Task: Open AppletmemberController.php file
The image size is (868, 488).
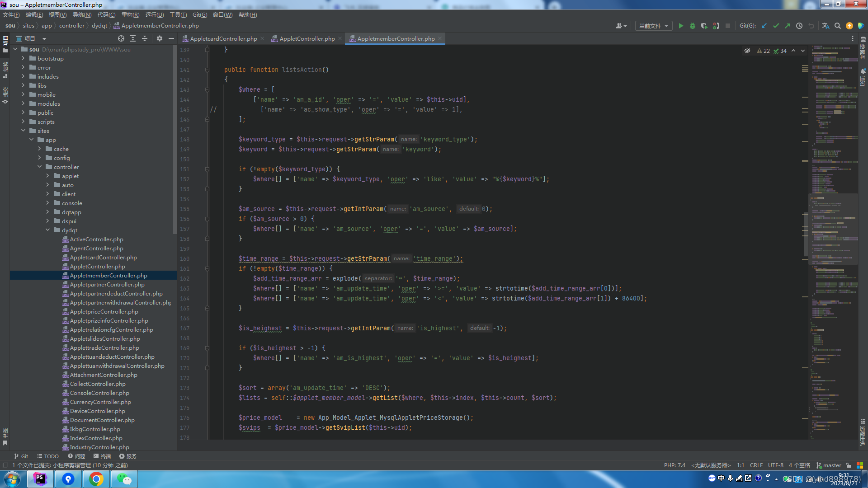Action: point(108,275)
